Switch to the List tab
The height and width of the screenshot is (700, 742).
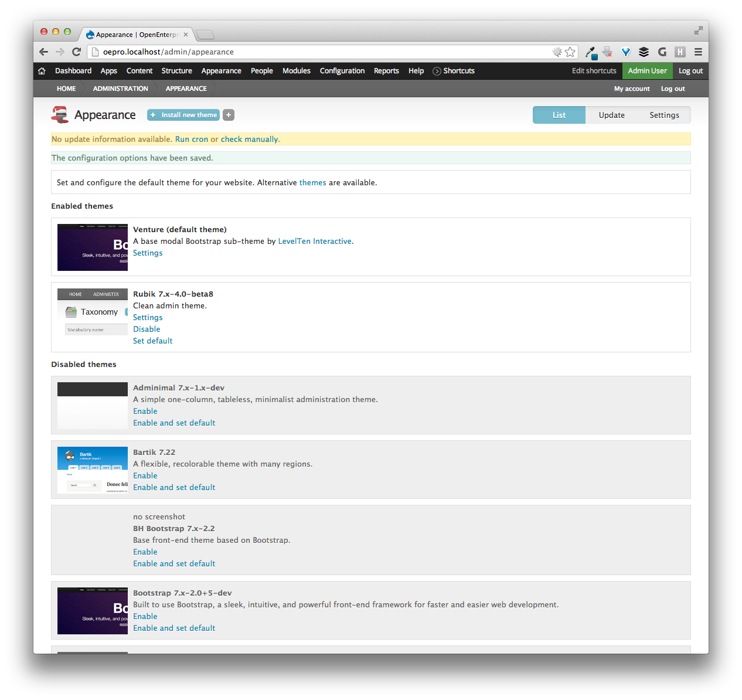pyautogui.click(x=559, y=115)
